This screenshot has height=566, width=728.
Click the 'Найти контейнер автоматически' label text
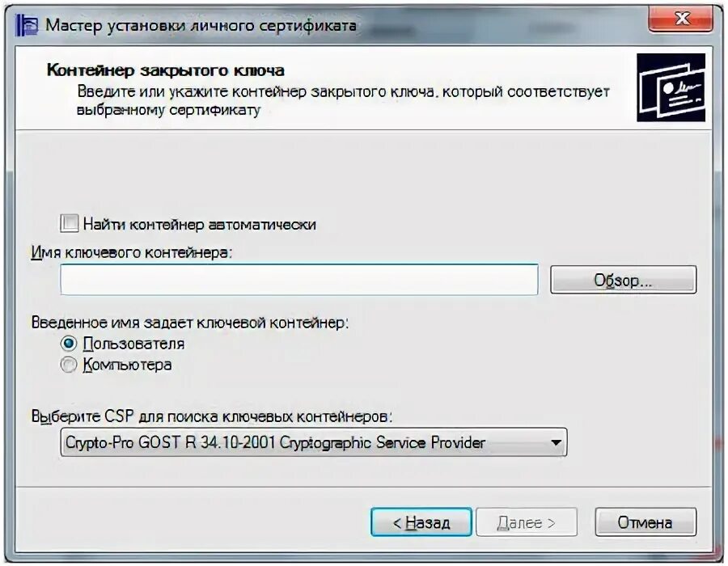point(200,225)
